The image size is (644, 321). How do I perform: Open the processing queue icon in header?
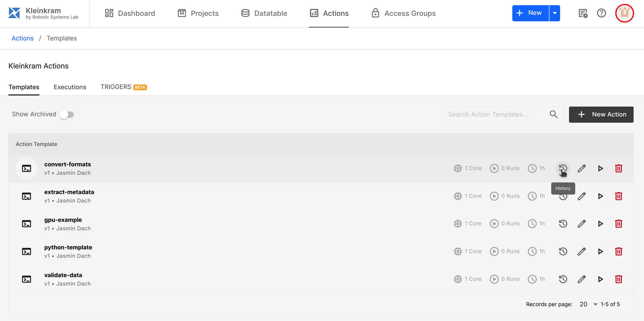[583, 13]
